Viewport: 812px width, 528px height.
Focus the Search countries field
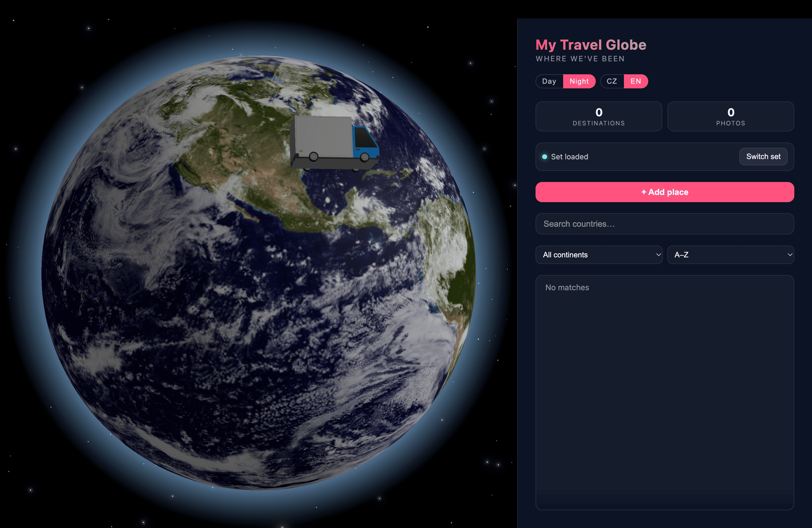[665, 224]
